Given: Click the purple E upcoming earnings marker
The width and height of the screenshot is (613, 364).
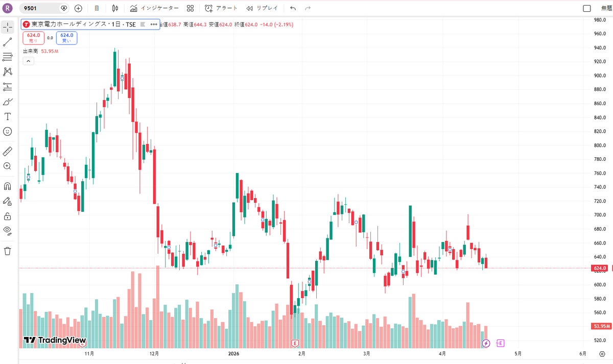Looking at the screenshot, I should (501, 343).
